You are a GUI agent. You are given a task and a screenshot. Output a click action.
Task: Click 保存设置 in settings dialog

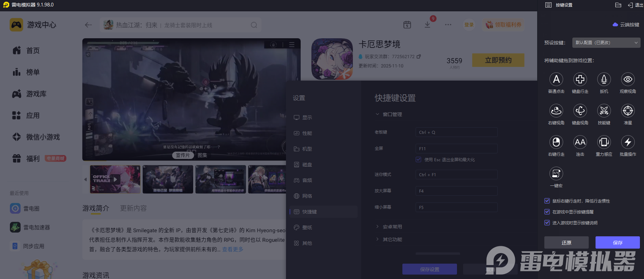430,269
